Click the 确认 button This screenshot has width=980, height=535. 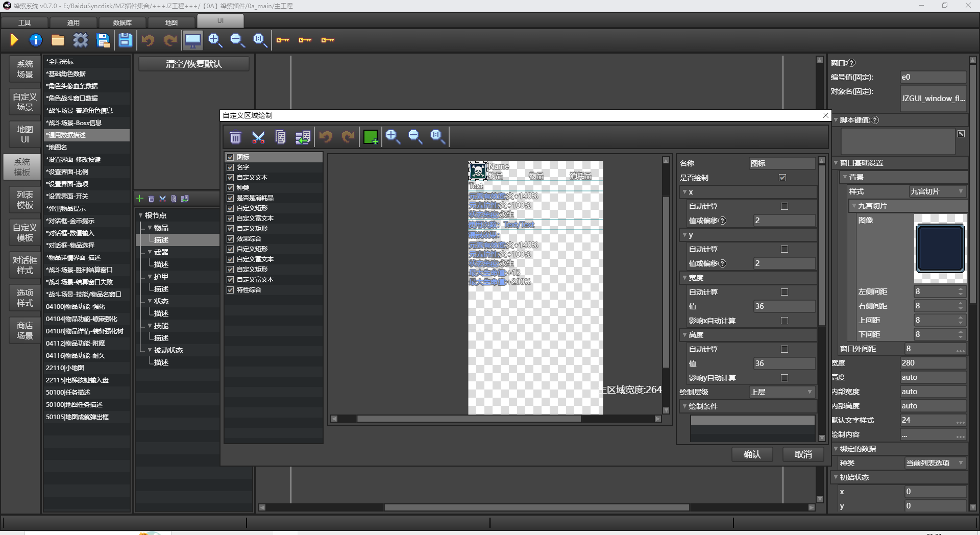(x=752, y=454)
